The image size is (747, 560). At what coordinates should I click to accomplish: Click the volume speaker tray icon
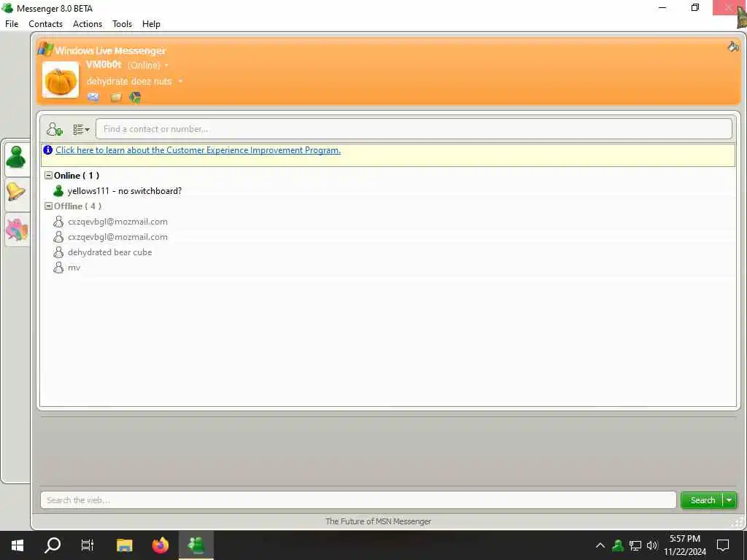coord(652,545)
